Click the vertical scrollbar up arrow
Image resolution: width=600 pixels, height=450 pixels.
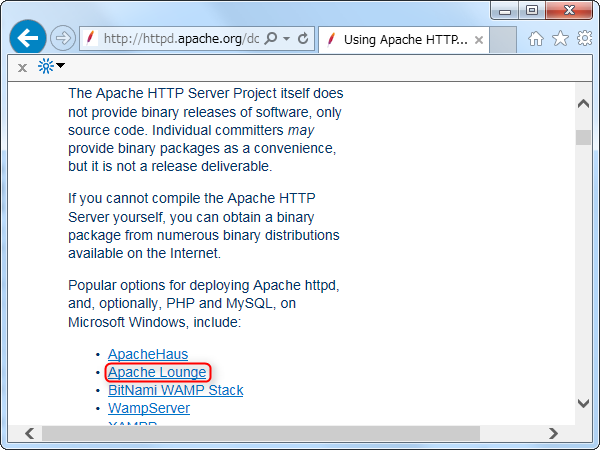coord(583,104)
